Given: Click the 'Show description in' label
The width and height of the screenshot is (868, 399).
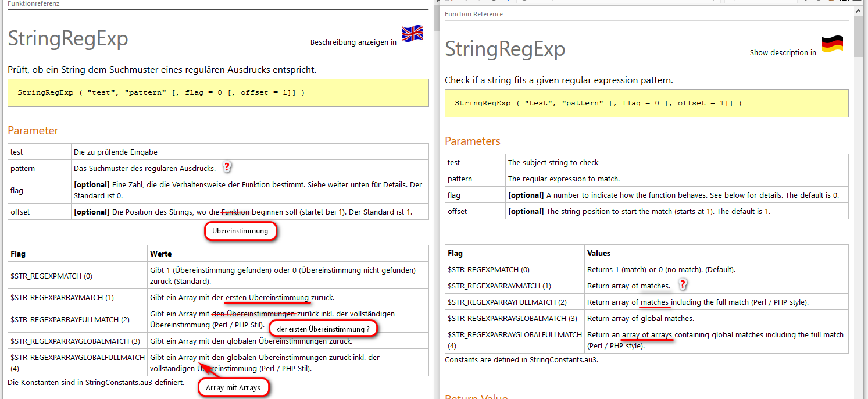Looking at the screenshot, I should click(x=783, y=53).
